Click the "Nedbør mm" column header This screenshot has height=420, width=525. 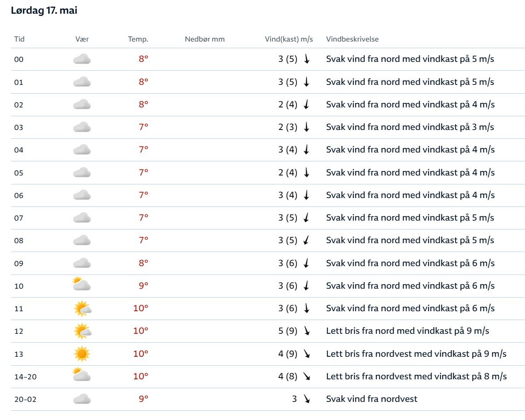(x=205, y=39)
